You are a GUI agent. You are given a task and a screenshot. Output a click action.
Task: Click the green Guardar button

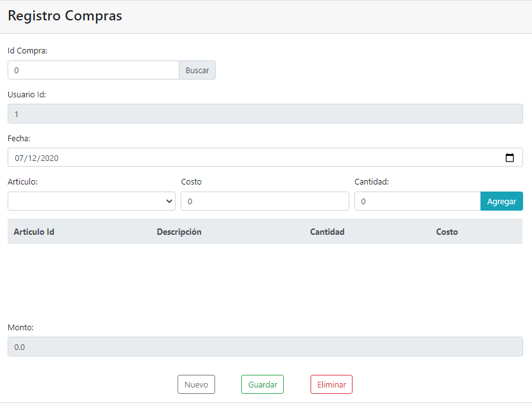click(x=262, y=384)
